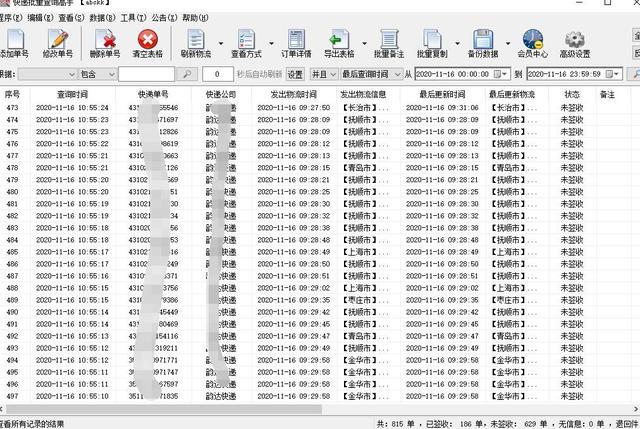The width and height of the screenshot is (640, 429).
Task: Click the 已签收: 186 单 status bar entry
Action: pyautogui.click(x=455, y=424)
